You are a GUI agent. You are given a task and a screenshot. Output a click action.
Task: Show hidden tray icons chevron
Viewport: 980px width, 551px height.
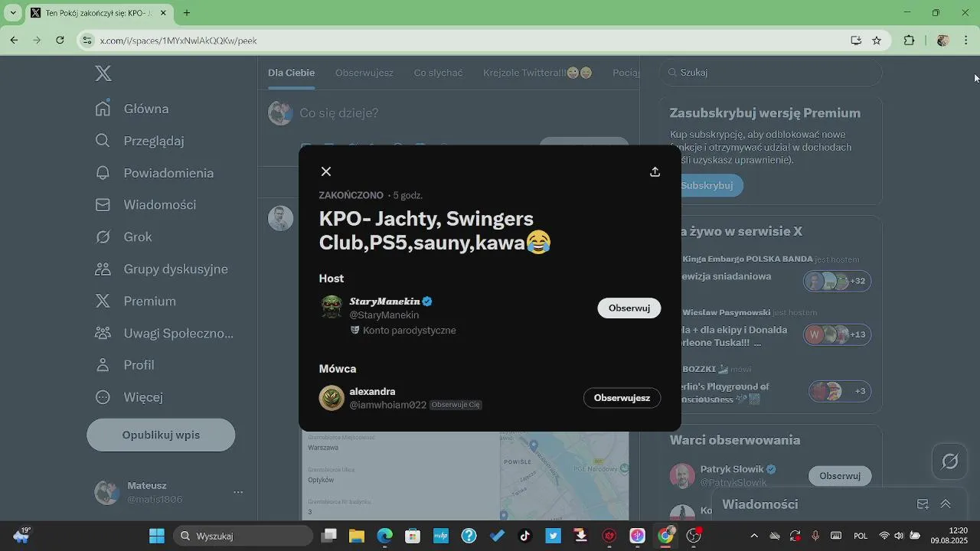754,536
